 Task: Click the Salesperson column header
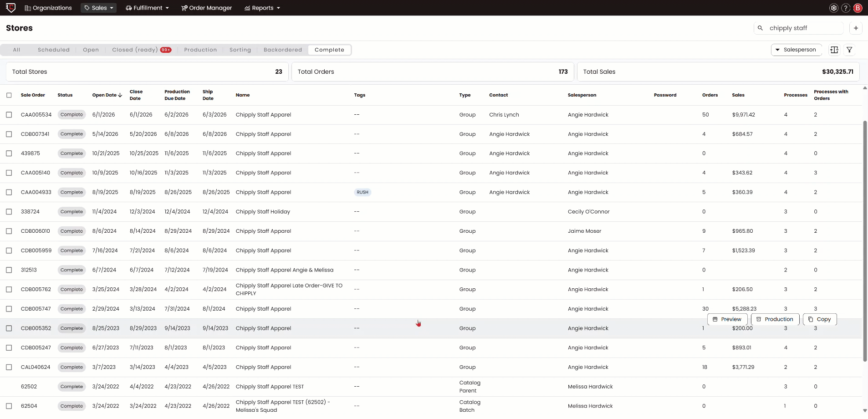pos(582,95)
